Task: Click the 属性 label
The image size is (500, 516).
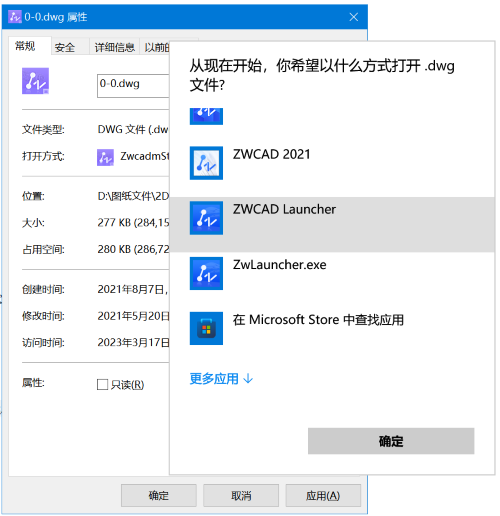Action: coord(33,383)
